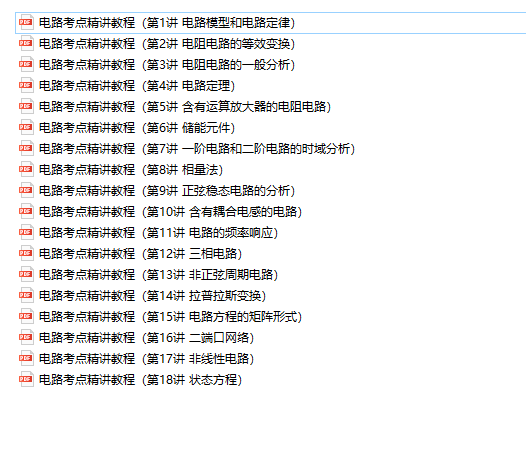Select the file 第17讲 非线性电路
This screenshot has height=449, width=526.
click(x=146, y=359)
